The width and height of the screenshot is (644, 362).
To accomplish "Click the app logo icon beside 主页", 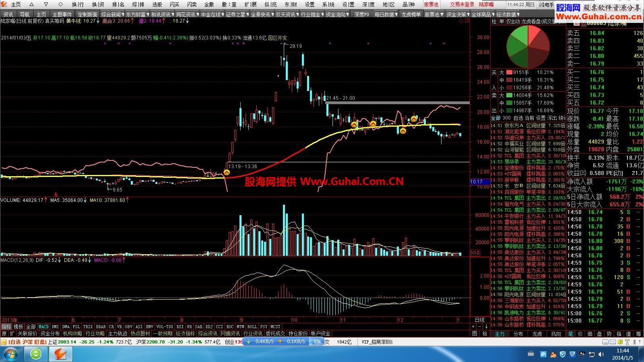I will click(x=4, y=4).
